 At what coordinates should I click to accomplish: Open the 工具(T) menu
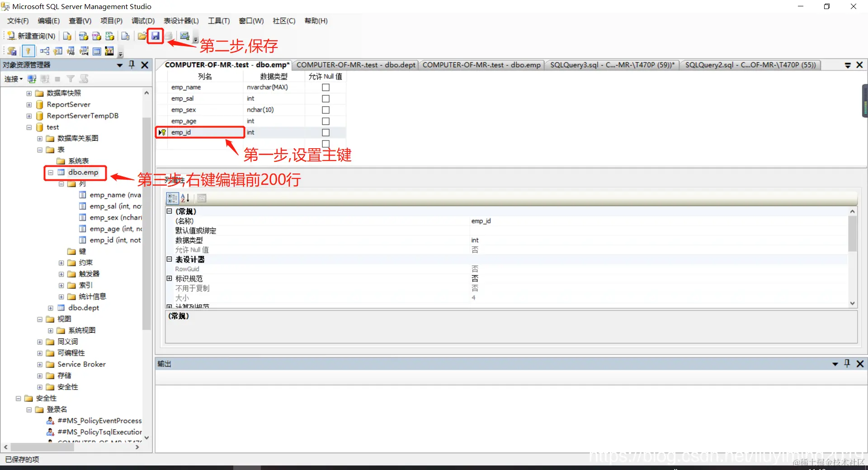pyautogui.click(x=219, y=21)
